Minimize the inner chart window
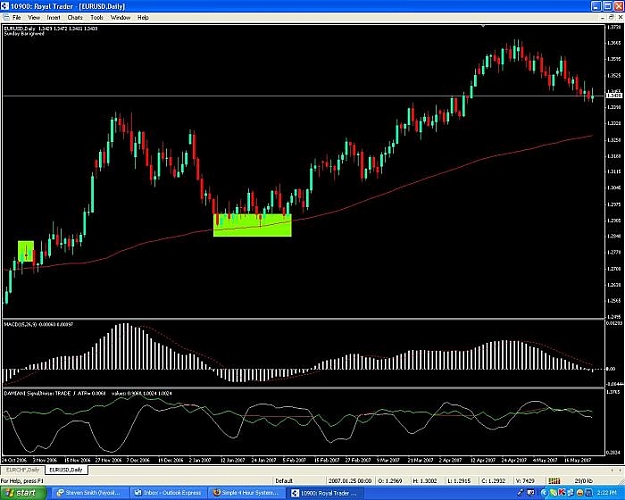 click(x=602, y=17)
